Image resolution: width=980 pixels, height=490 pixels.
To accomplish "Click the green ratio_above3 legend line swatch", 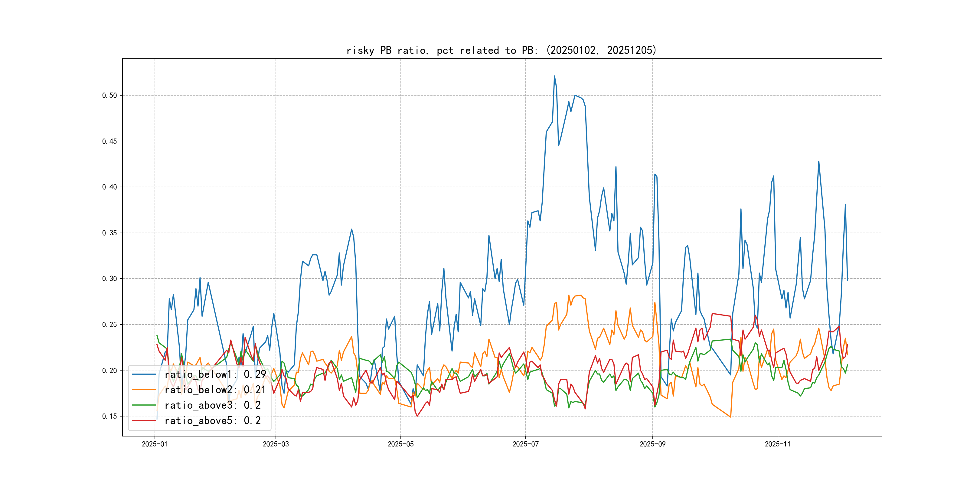I will (x=144, y=405).
